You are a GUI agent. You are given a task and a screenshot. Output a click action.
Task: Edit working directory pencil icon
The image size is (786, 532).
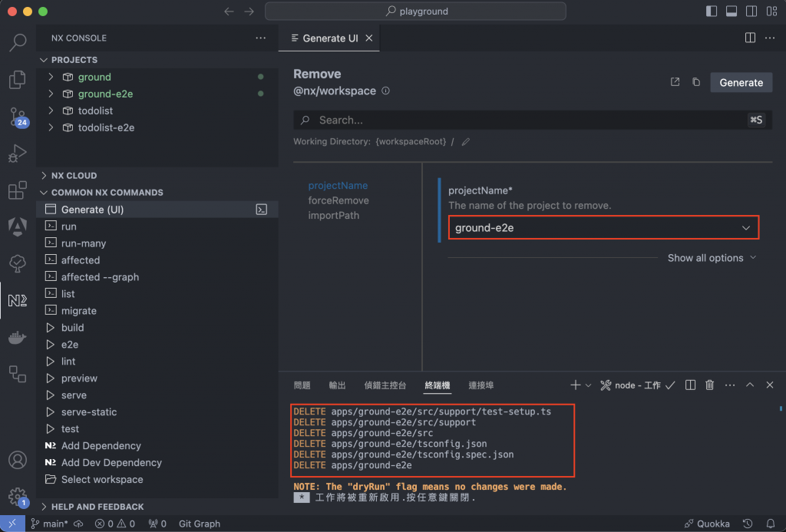(x=466, y=142)
